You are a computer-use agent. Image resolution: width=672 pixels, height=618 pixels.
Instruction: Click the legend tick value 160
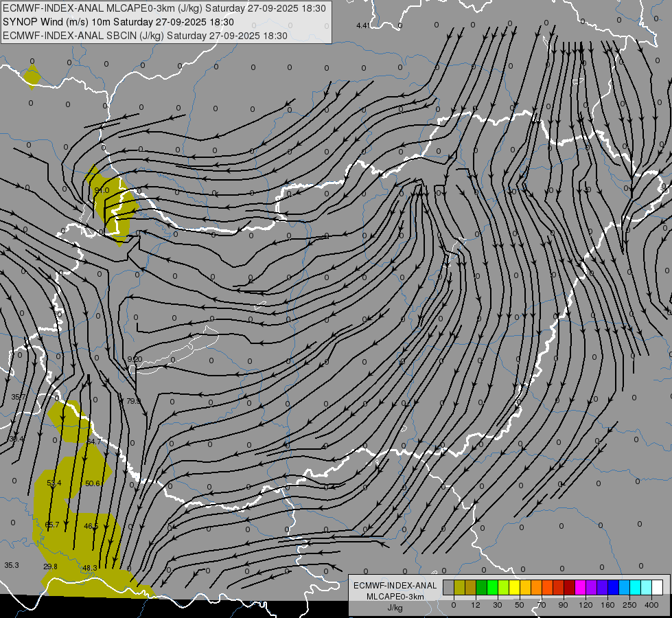(x=607, y=605)
